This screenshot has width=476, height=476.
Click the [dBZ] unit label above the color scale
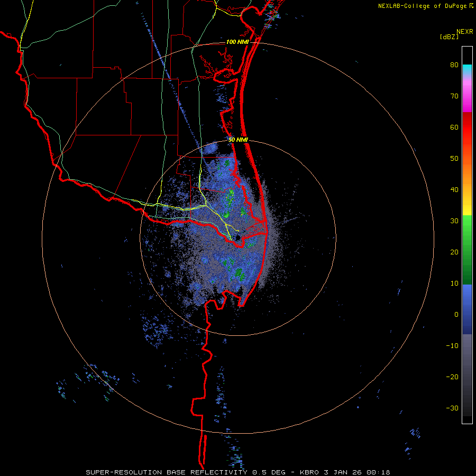click(x=449, y=36)
